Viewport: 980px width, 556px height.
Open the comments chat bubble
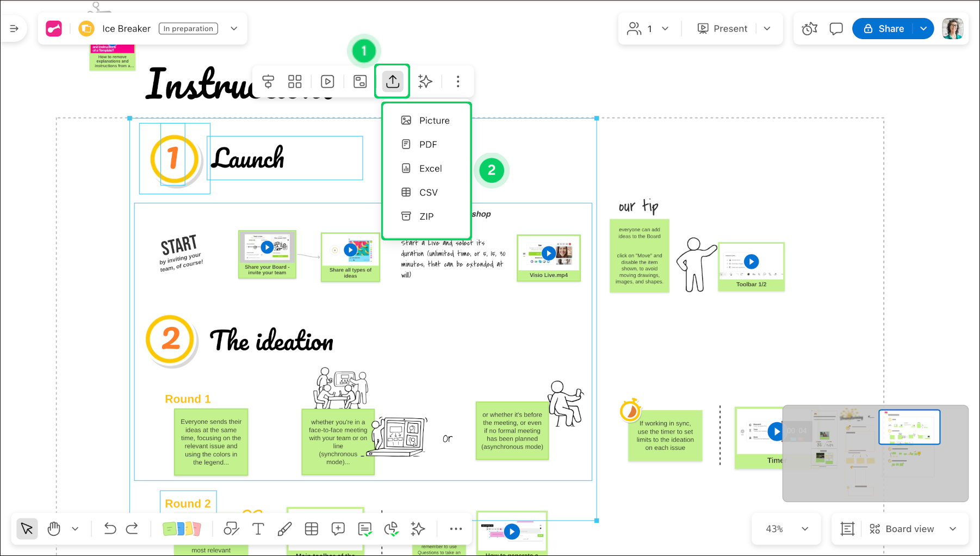coord(836,29)
